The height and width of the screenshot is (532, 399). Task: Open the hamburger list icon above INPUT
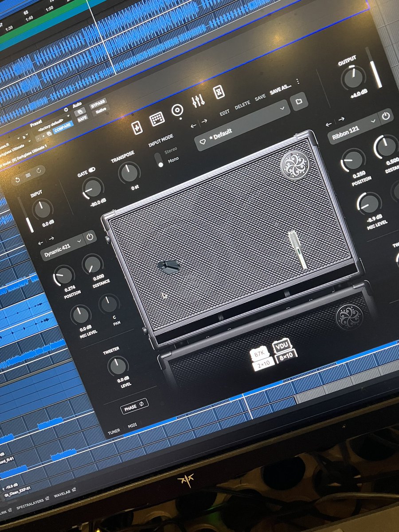[x=28, y=175]
